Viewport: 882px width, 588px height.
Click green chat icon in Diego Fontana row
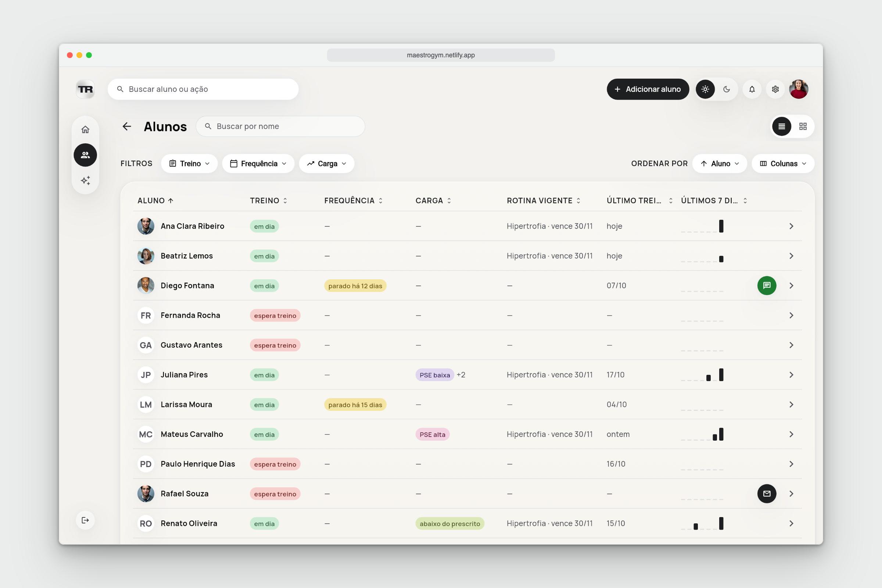click(x=767, y=286)
